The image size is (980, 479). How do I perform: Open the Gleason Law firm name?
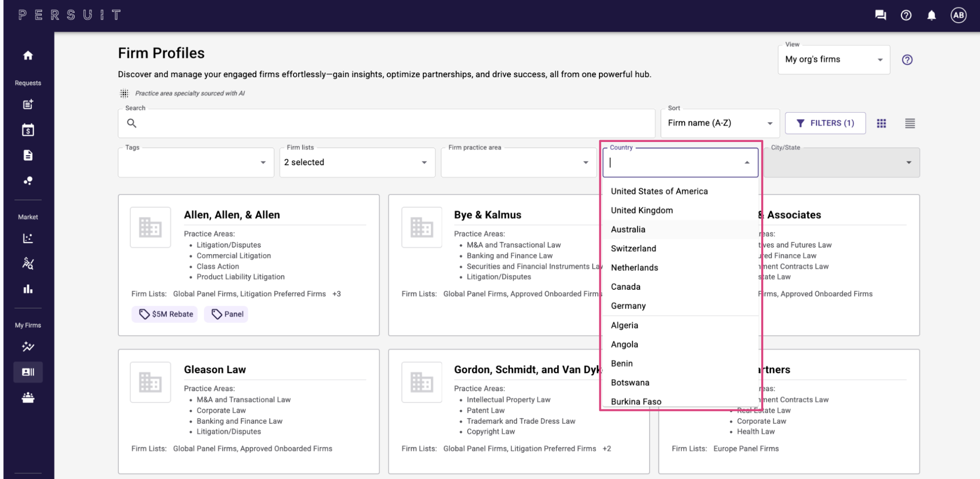215,370
